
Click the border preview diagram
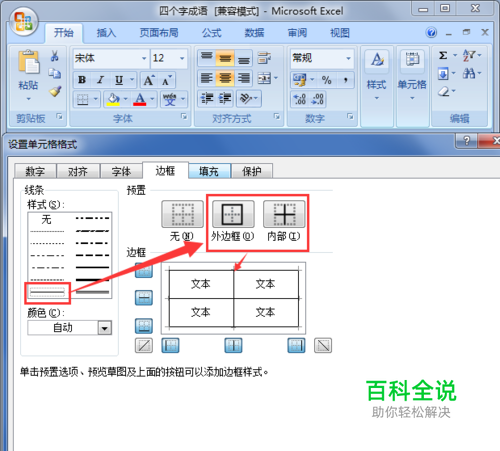point(233,298)
